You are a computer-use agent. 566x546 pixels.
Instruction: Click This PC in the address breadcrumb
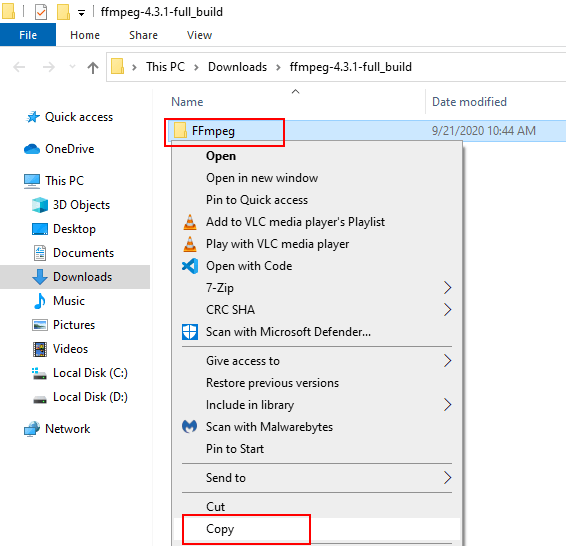pos(165,67)
